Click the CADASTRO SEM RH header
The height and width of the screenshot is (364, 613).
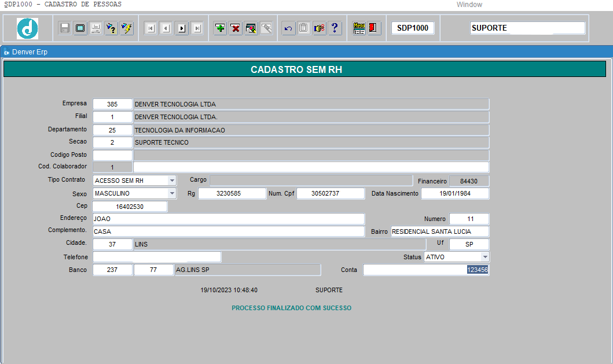coord(296,69)
